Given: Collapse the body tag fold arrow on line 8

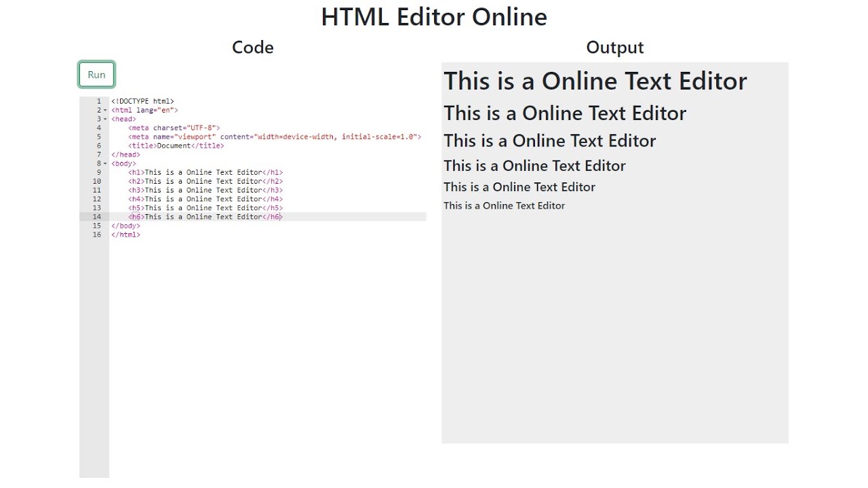Looking at the screenshot, I should click(x=105, y=163).
